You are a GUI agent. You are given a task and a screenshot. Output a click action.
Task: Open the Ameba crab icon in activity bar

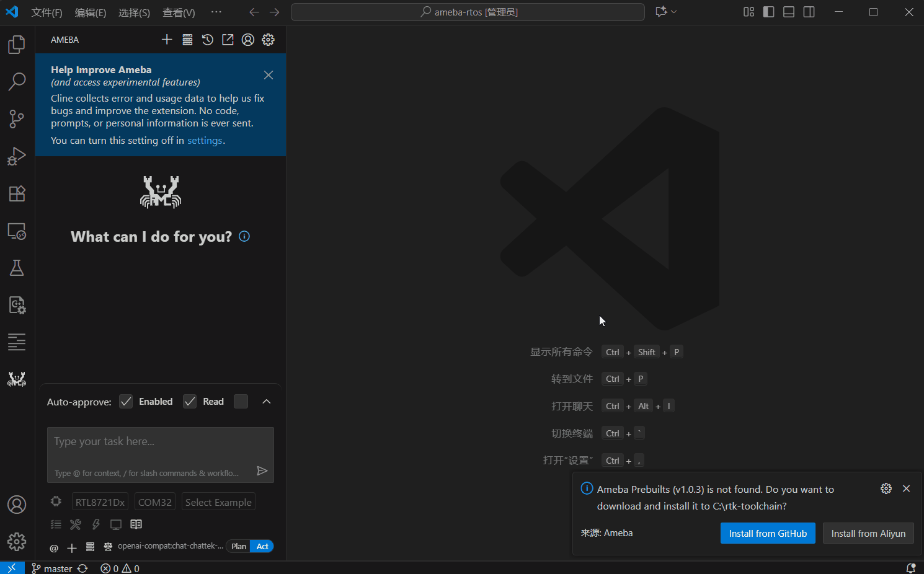17,379
